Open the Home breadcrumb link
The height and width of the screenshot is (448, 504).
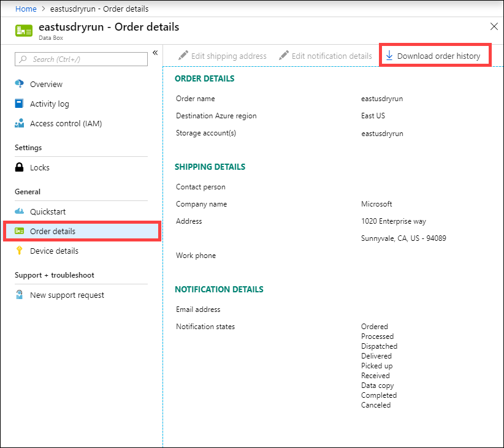click(25, 9)
